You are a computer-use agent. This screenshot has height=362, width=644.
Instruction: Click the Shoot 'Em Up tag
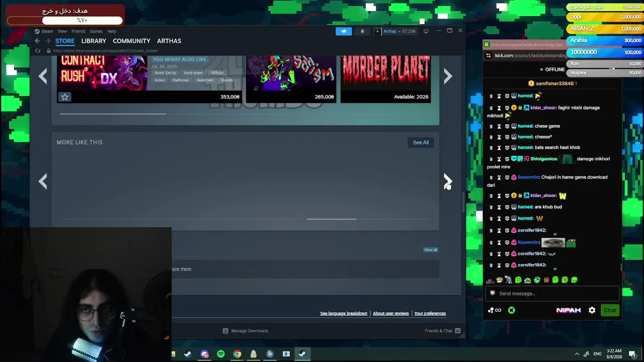pos(165,73)
